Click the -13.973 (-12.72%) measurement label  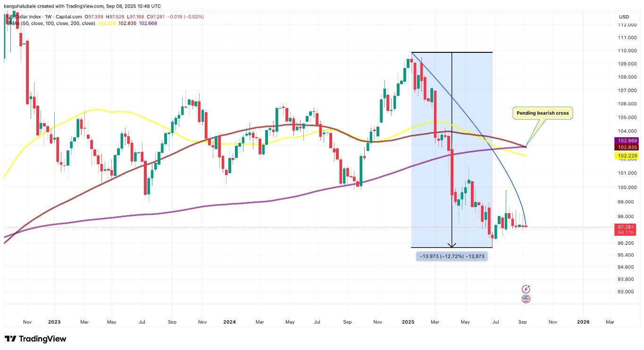tap(451, 256)
